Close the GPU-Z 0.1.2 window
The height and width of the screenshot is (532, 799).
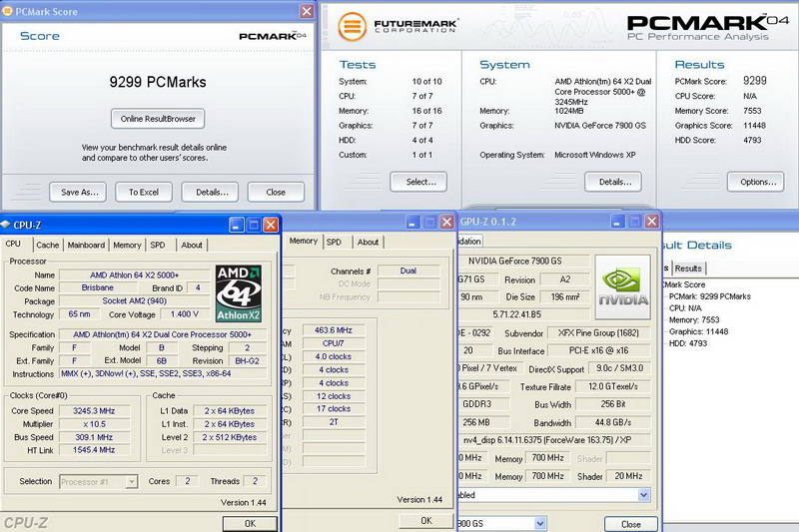coord(652,221)
